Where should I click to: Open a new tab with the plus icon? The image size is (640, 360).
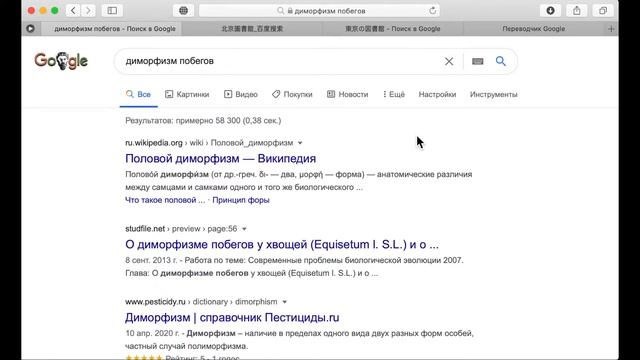click(611, 29)
